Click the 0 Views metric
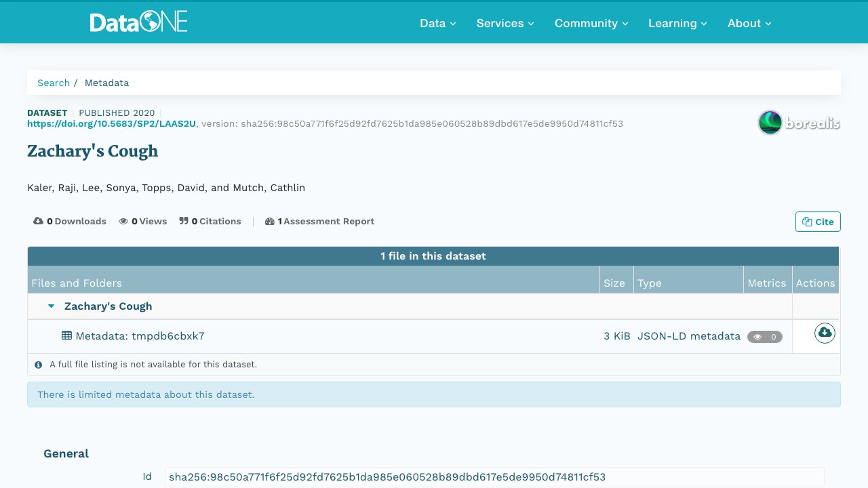The image size is (868, 488). coord(142,222)
